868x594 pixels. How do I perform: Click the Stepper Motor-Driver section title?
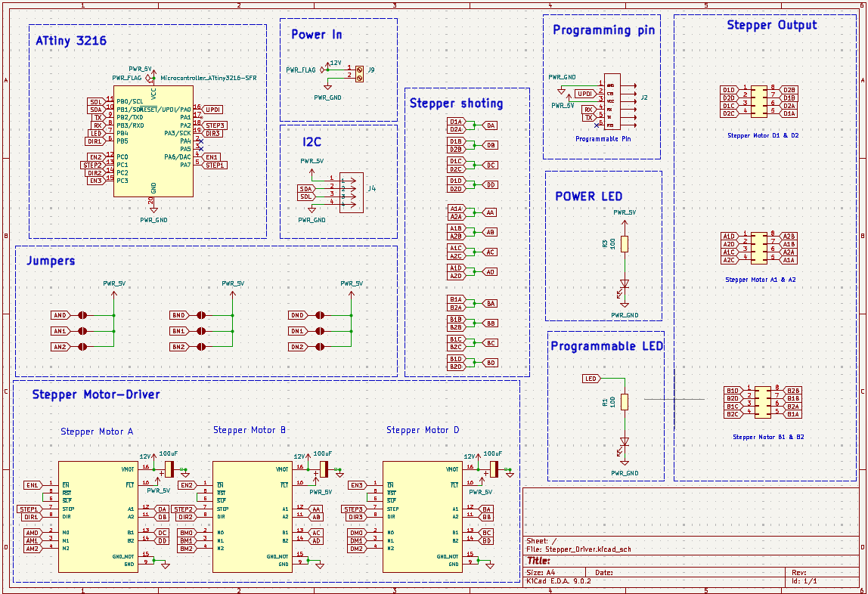coord(96,394)
